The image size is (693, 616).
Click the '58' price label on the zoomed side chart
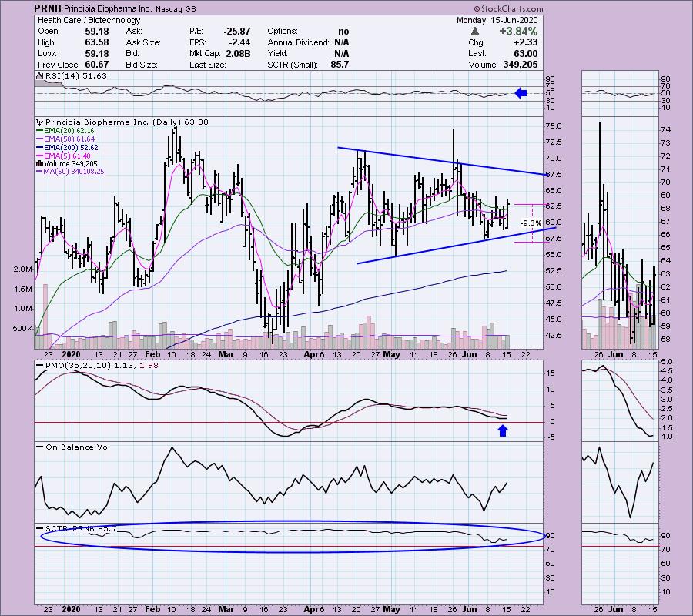(x=665, y=340)
